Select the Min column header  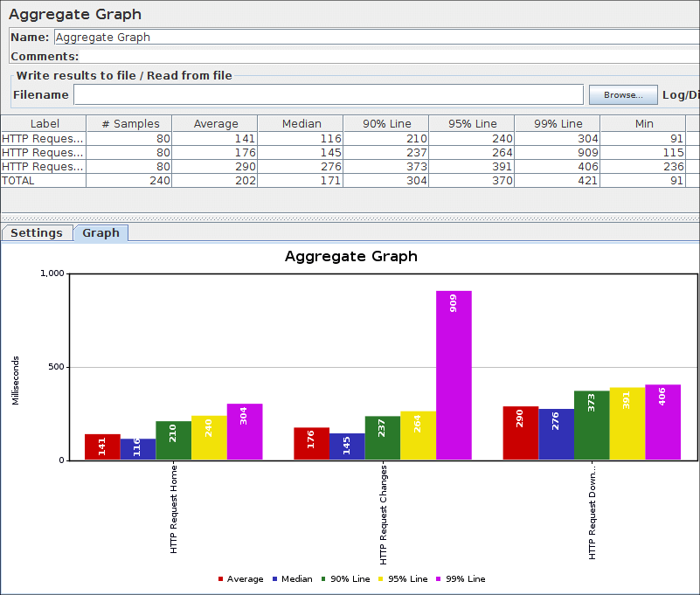click(643, 124)
